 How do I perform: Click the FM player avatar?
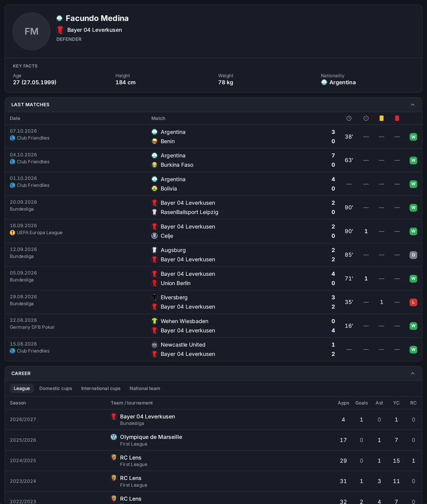tap(31, 31)
